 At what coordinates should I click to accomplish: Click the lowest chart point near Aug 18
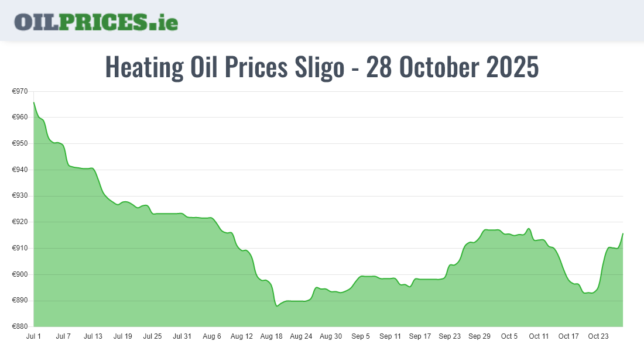coord(277,306)
